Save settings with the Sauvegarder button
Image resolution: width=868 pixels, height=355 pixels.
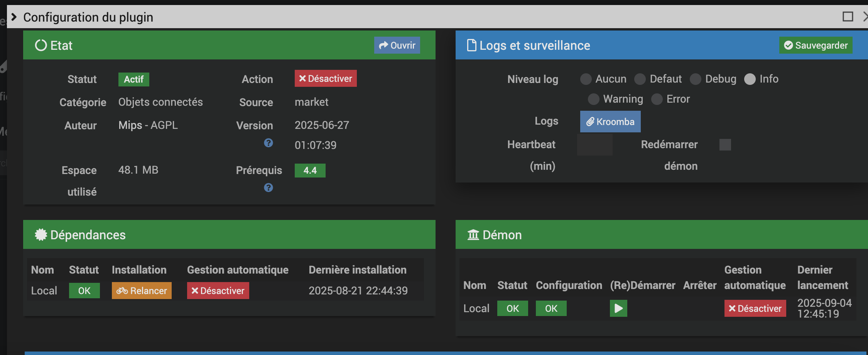[816, 46]
